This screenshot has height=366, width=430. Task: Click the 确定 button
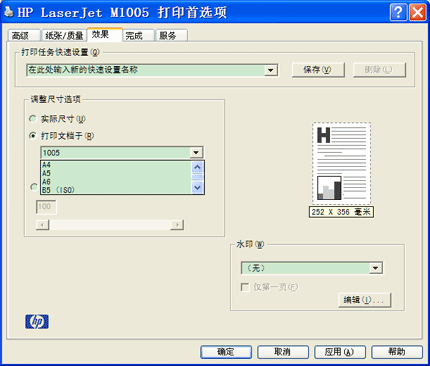226,352
